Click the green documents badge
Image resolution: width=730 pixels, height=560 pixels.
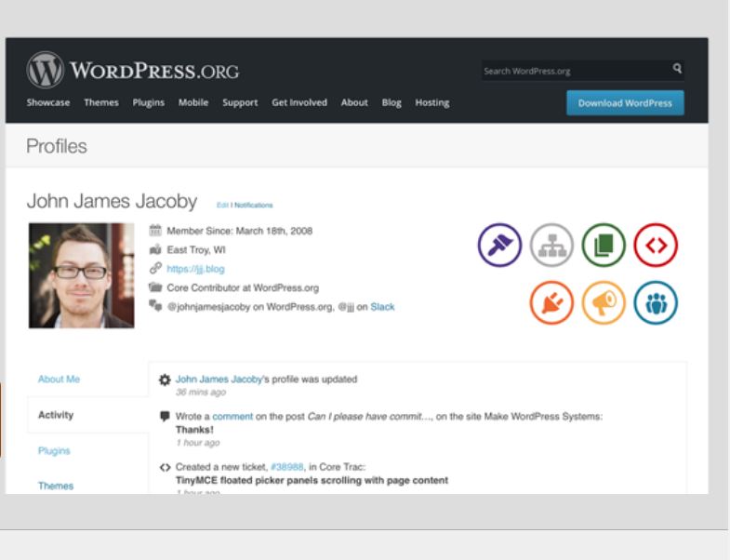(x=604, y=245)
